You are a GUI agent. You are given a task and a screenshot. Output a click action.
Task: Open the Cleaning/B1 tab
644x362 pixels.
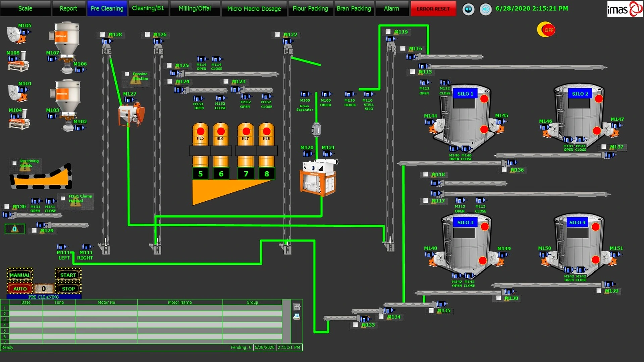point(148,8)
